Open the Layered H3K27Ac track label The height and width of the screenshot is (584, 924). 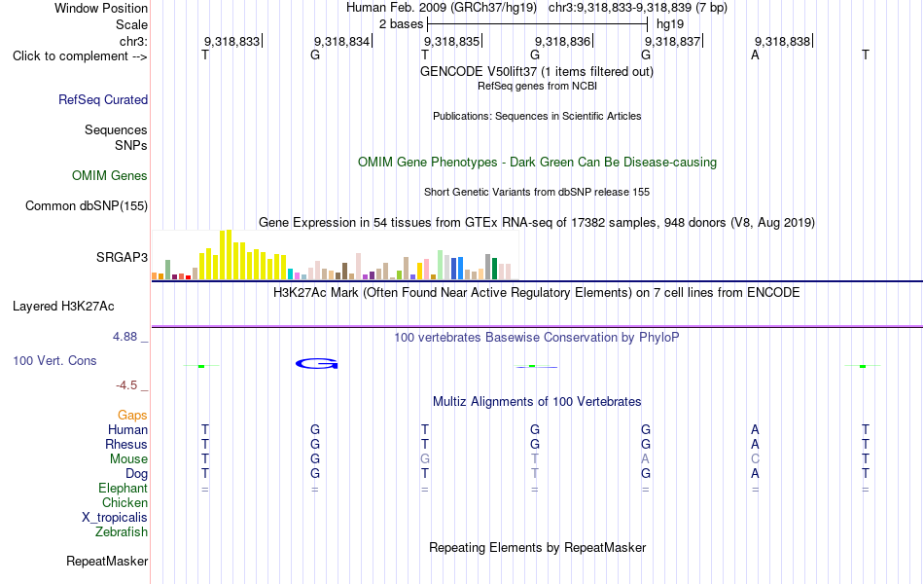click(x=63, y=307)
